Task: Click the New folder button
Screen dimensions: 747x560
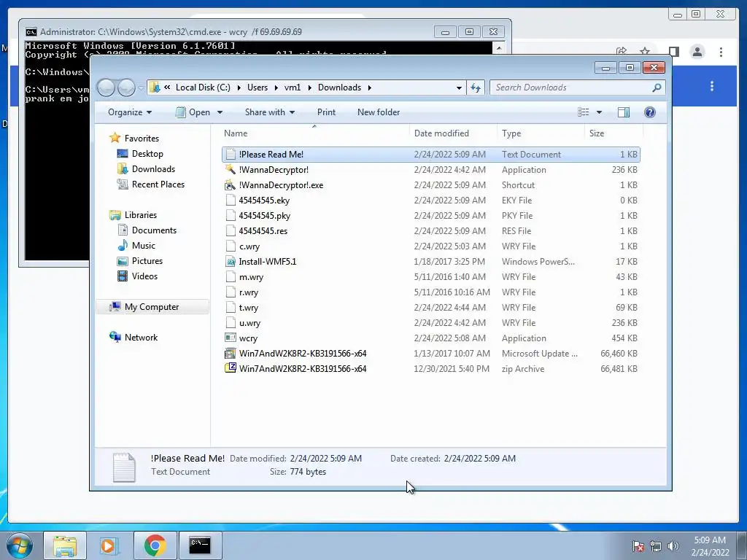Action: pos(379,112)
